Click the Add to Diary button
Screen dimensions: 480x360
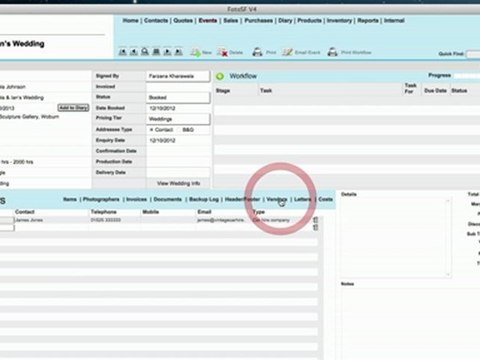coord(73,108)
